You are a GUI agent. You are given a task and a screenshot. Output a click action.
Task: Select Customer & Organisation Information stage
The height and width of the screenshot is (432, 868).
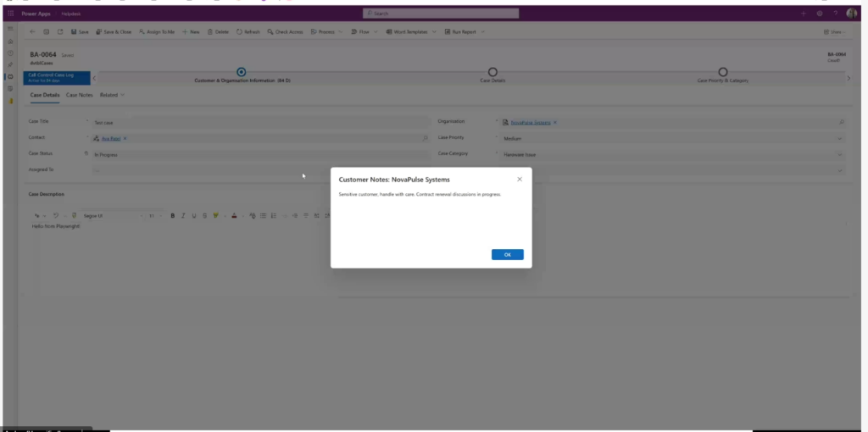[241, 72]
